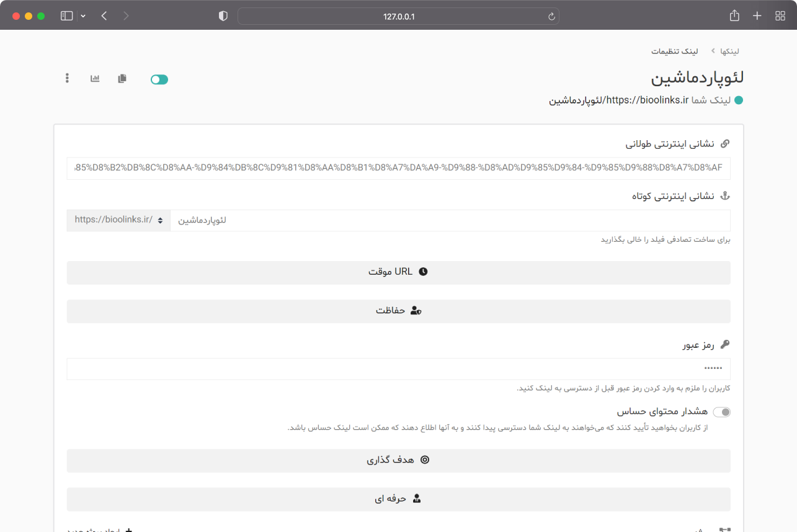Expand the protection (حفاظت) section

(x=398, y=311)
